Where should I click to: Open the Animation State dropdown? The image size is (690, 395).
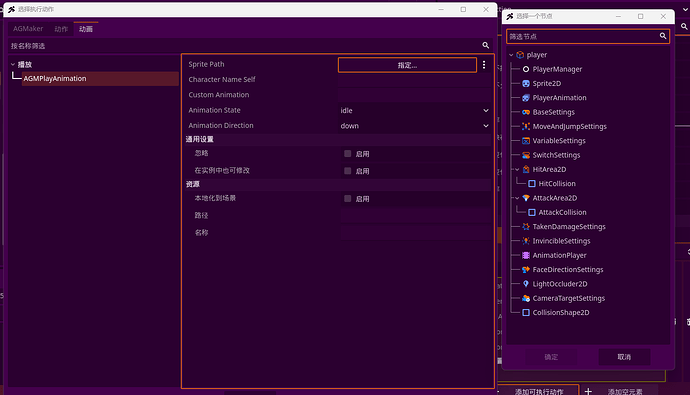pyautogui.click(x=415, y=110)
